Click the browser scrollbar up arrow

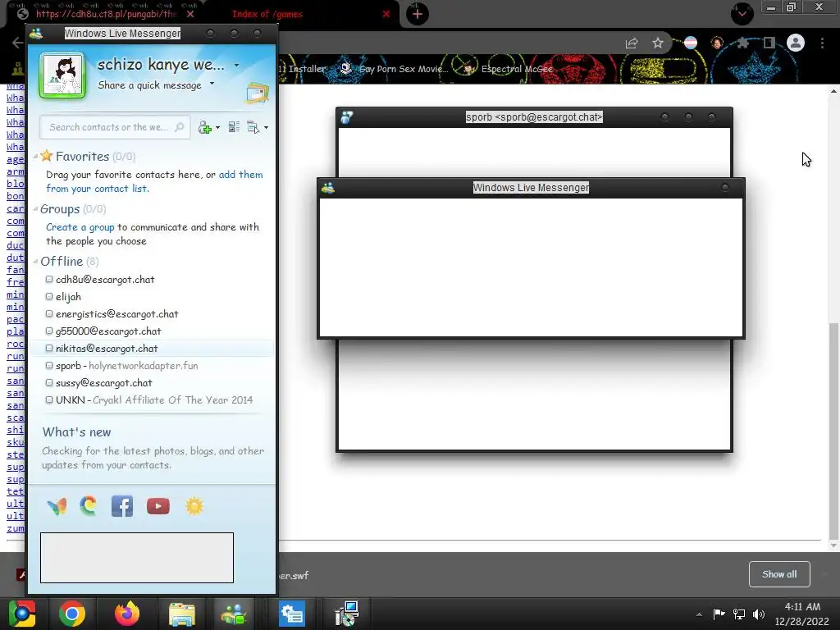(833, 91)
